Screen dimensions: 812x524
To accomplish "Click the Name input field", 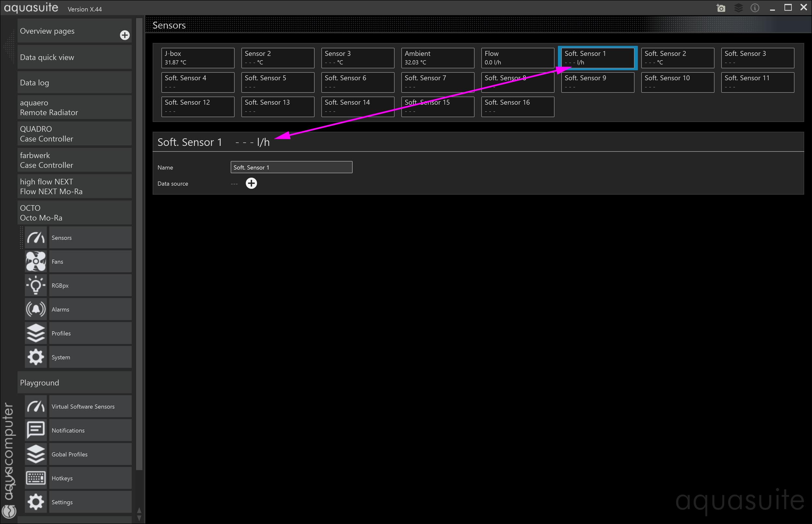I will tap(291, 167).
